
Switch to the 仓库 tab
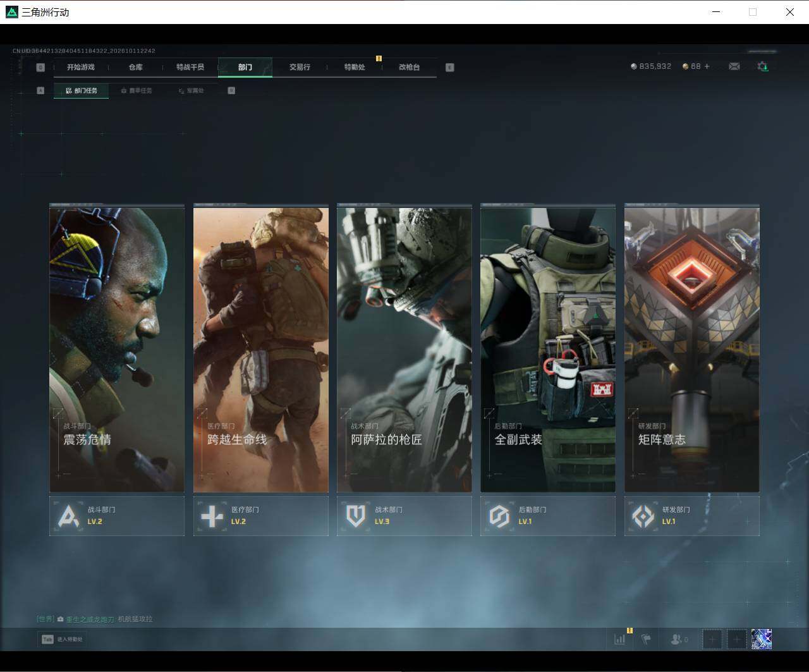pos(136,67)
